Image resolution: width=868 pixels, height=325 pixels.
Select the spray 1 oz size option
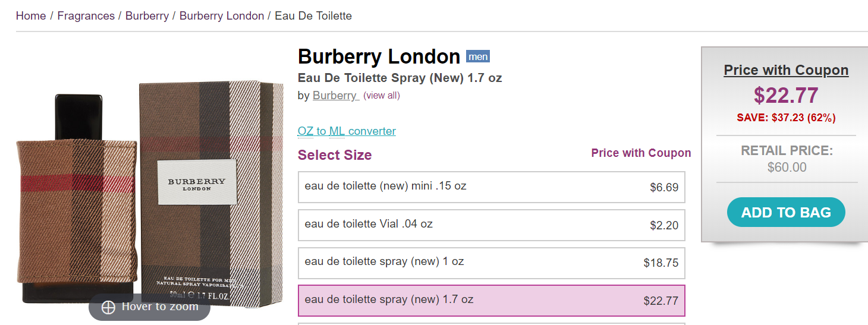tap(491, 263)
